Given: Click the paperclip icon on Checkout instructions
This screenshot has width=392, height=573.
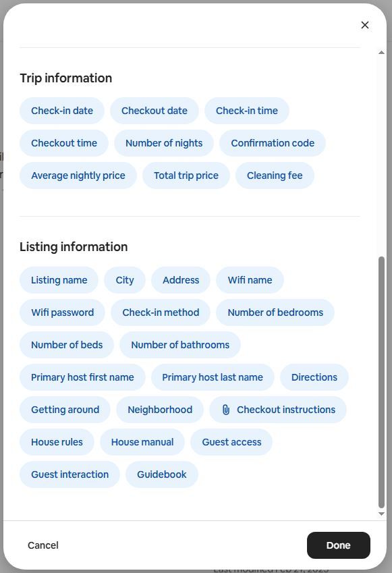Looking at the screenshot, I should tap(226, 410).
